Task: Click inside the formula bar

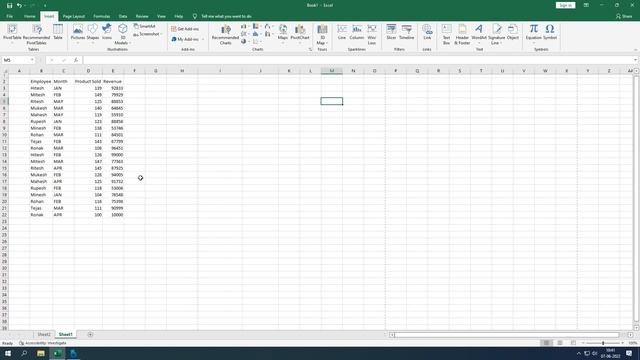Action: click(x=357, y=60)
